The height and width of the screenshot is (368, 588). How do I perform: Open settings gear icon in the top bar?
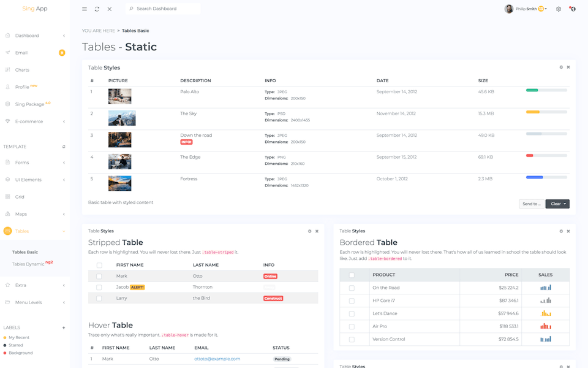[559, 9]
